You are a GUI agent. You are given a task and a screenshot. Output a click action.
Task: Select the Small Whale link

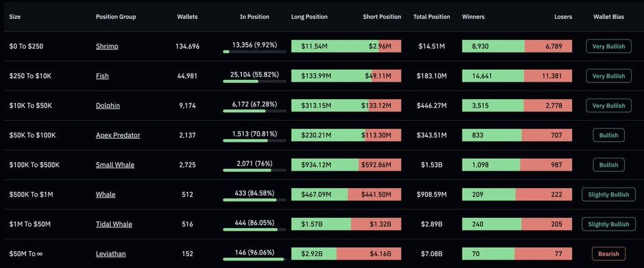point(115,165)
